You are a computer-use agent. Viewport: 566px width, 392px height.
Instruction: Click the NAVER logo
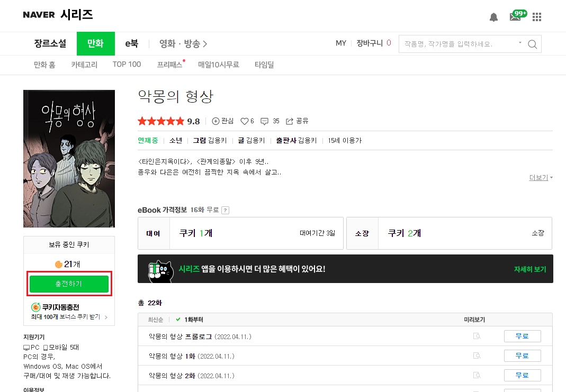click(x=39, y=15)
